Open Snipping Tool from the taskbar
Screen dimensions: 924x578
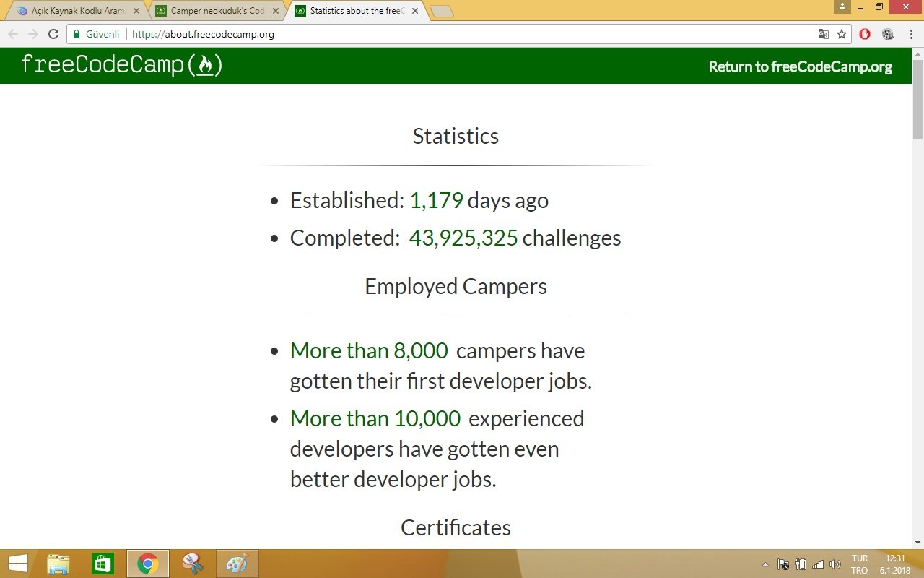pyautogui.click(x=193, y=564)
